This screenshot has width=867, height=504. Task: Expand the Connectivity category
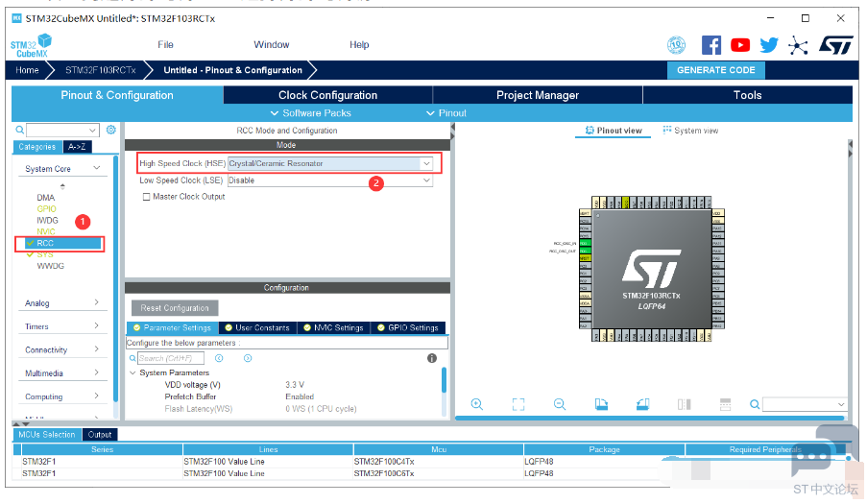click(x=97, y=348)
